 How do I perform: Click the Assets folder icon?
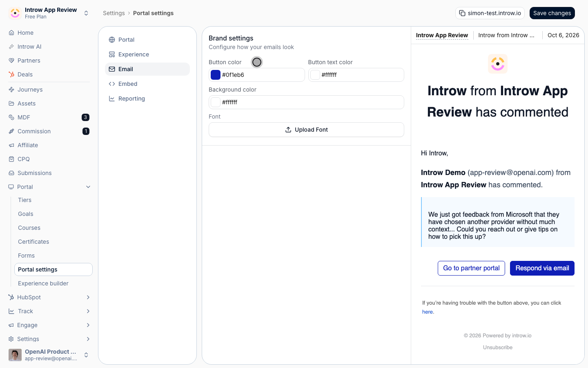pyautogui.click(x=11, y=103)
